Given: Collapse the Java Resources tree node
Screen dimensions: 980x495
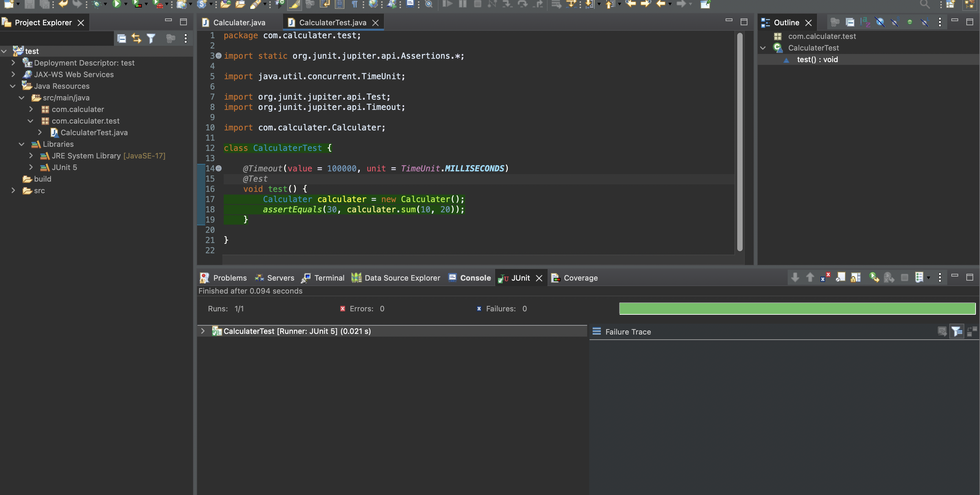Looking at the screenshot, I should pos(13,86).
